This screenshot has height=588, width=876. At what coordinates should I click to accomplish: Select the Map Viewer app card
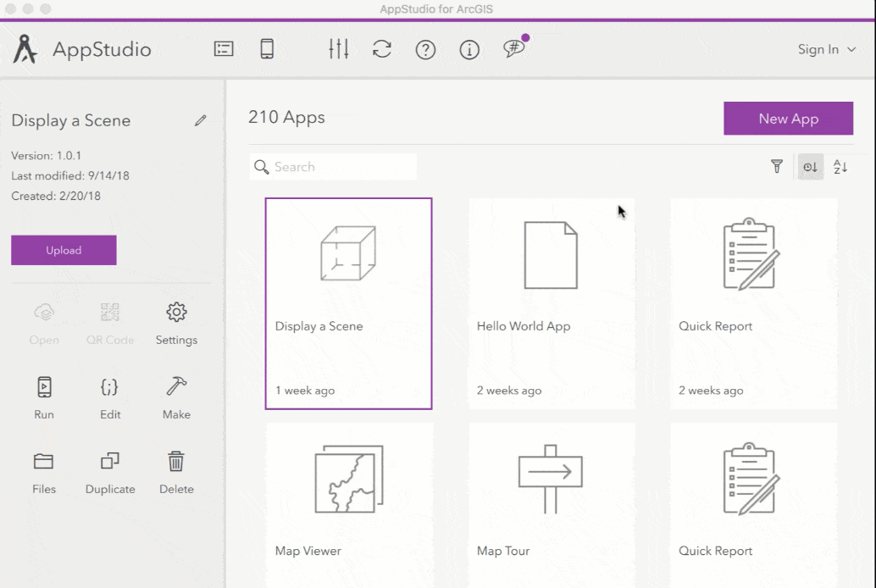(350, 505)
